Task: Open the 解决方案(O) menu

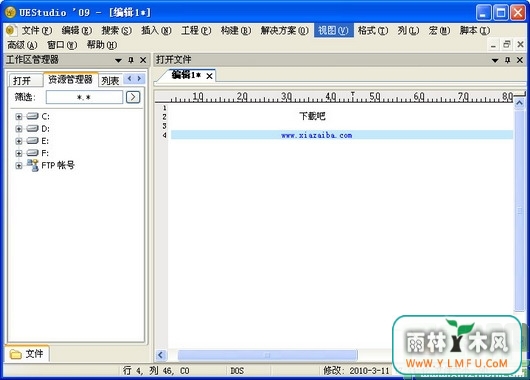Action: coord(284,30)
